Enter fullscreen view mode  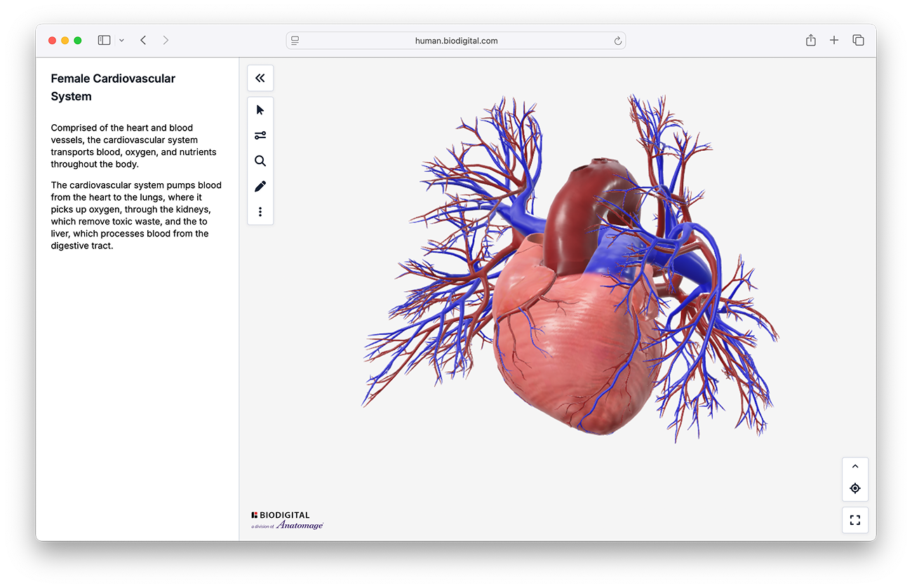click(x=855, y=520)
